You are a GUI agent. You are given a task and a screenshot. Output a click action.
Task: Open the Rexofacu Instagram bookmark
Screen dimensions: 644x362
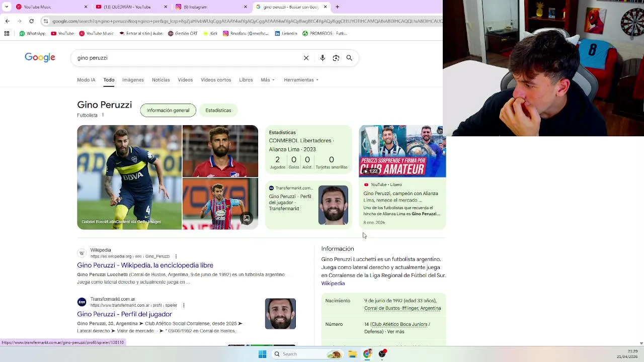[x=247, y=34]
